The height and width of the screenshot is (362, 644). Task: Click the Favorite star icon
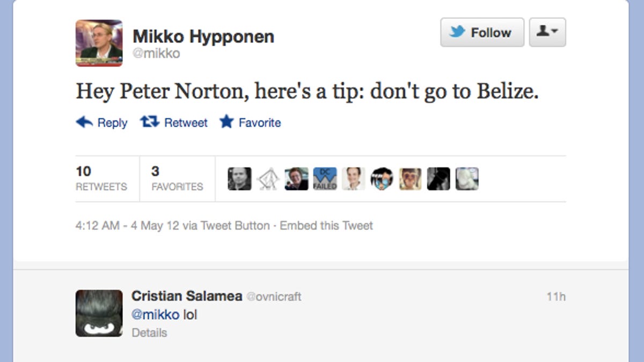pos(226,122)
